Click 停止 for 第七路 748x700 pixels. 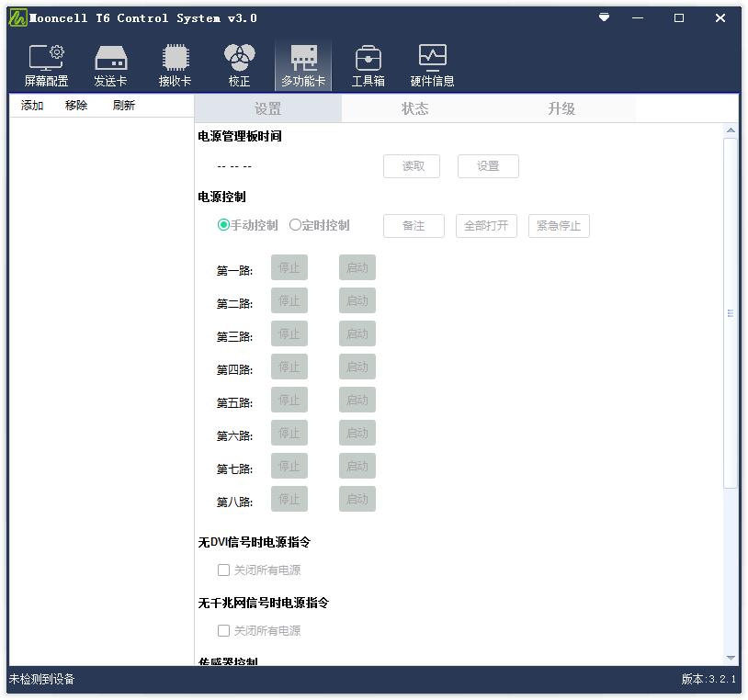(x=289, y=466)
